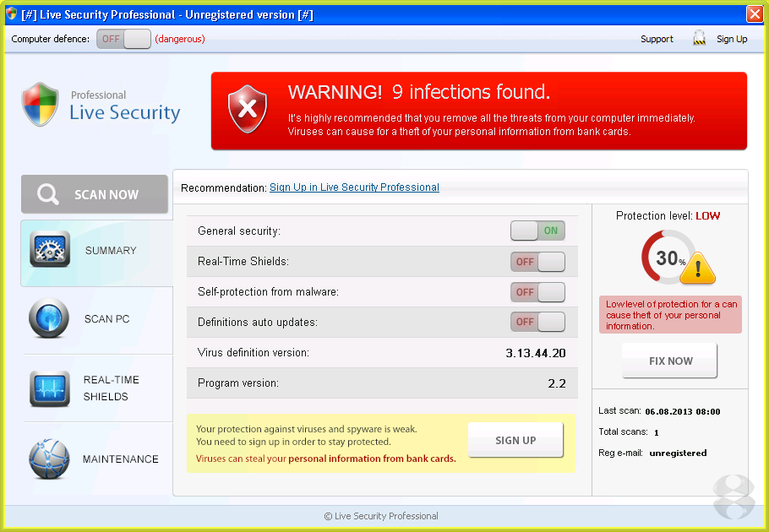Click Sign Up in the top bar
Screen dimensions: 769x532
[732, 39]
